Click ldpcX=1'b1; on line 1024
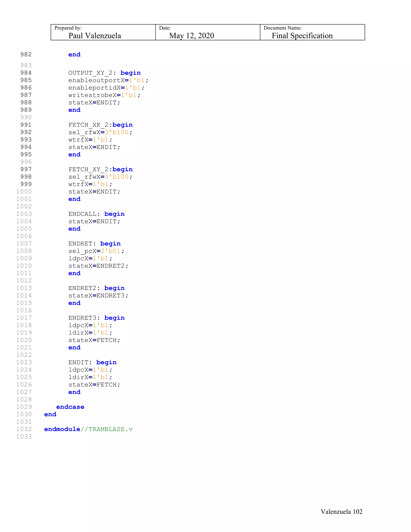 90,370
